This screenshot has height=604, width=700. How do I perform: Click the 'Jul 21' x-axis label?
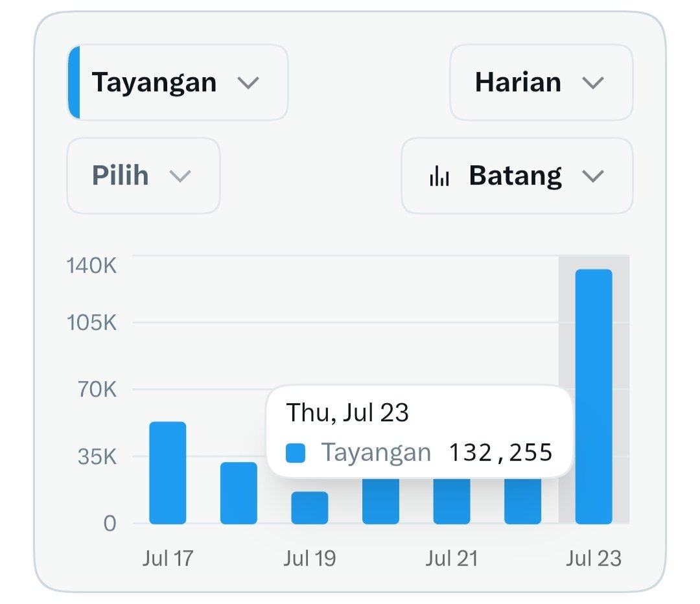click(452, 559)
